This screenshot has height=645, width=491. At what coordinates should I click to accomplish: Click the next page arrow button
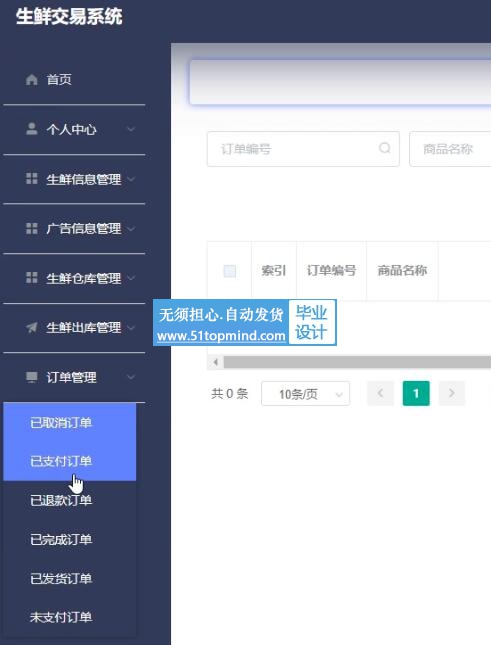tap(452, 394)
